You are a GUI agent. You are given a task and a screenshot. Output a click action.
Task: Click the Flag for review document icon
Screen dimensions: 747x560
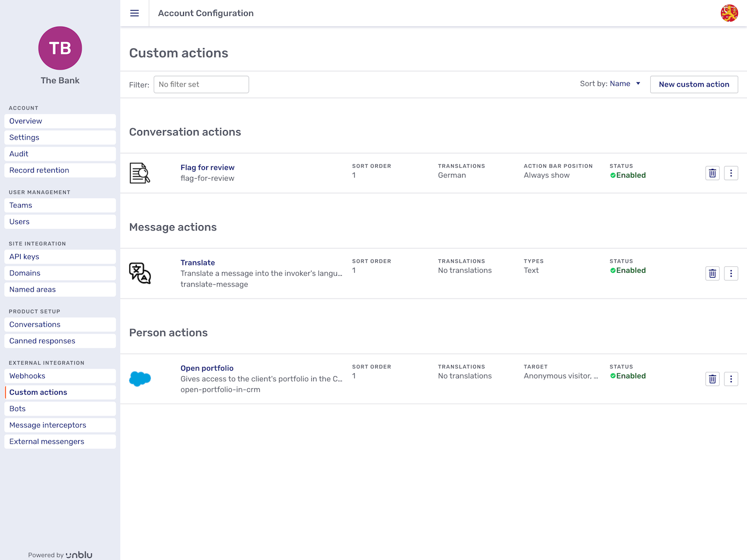coord(140,173)
